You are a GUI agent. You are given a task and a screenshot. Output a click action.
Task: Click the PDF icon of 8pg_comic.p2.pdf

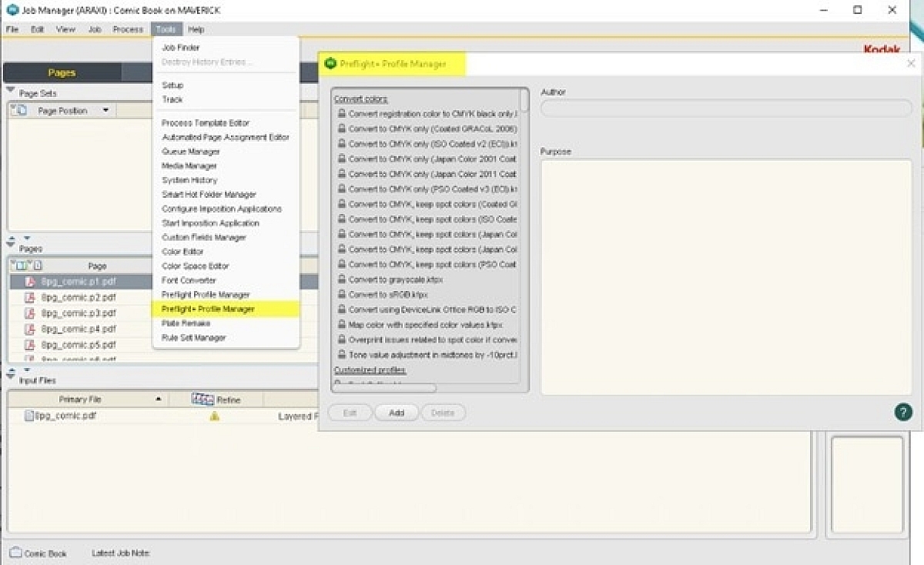pos(30,298)
